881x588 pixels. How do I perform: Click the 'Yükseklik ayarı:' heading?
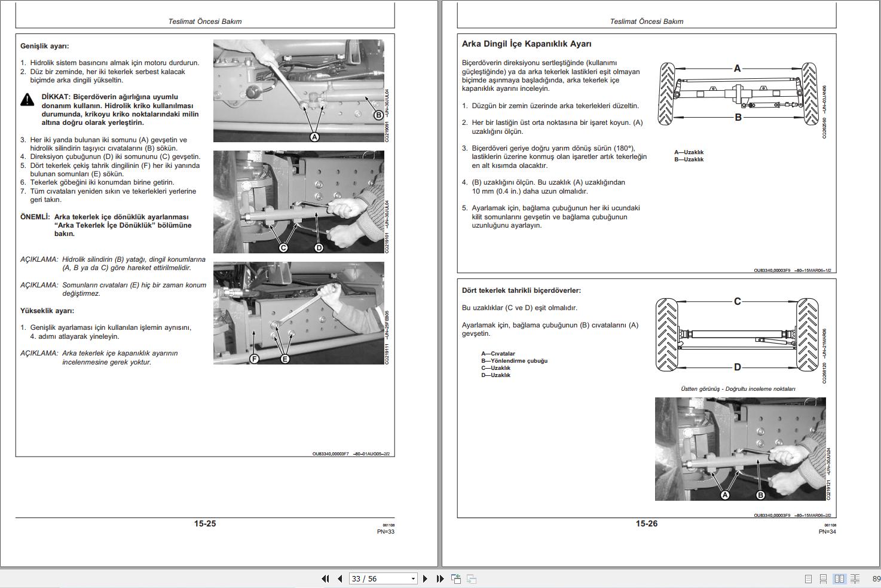[47, 311]
